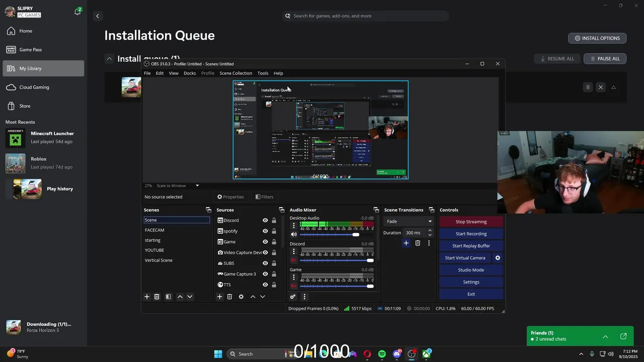Decrease transition duration spinner
The width and height of the screenshot is (644, 362).
point(430,235)
